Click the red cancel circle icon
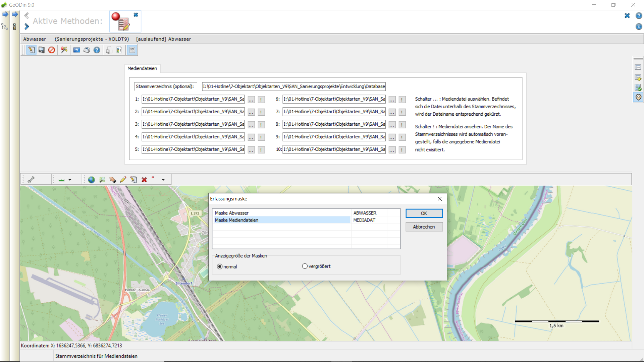 click(x=52, y=50)
